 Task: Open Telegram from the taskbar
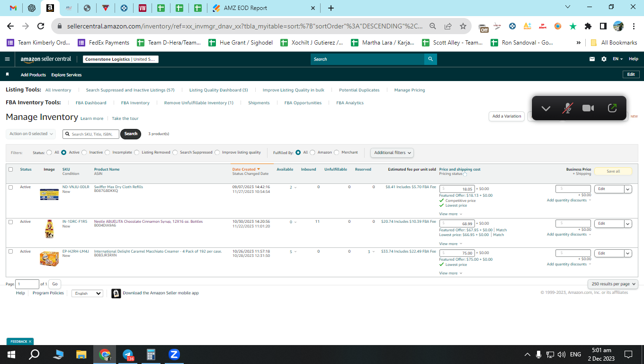128,355
